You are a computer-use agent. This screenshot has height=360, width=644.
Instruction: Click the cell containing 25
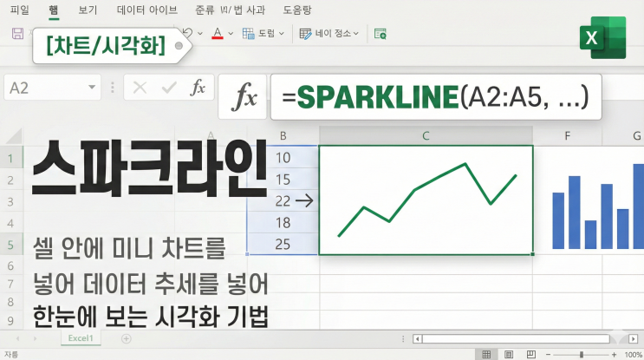tap(283, 244)
